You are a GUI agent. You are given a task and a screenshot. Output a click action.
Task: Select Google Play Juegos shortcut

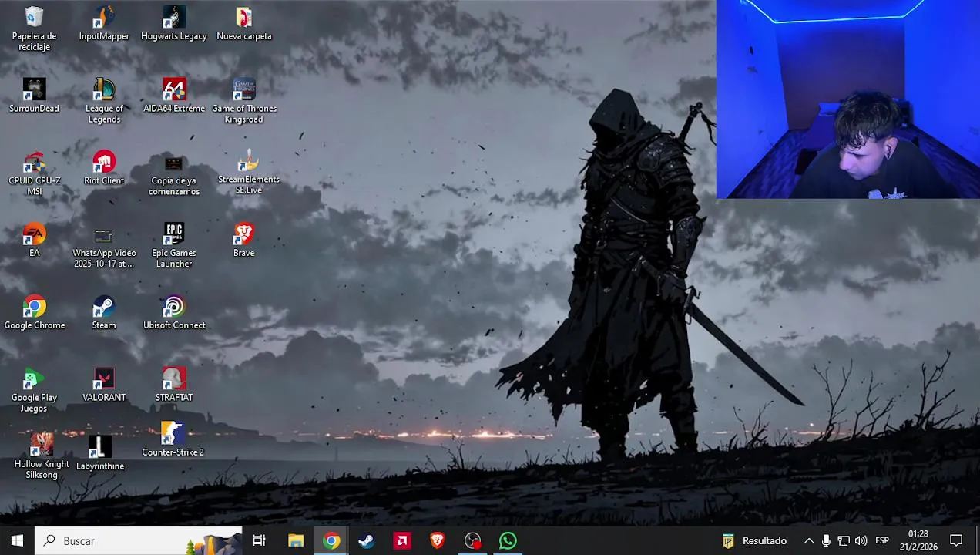click(x=34, y=390)
